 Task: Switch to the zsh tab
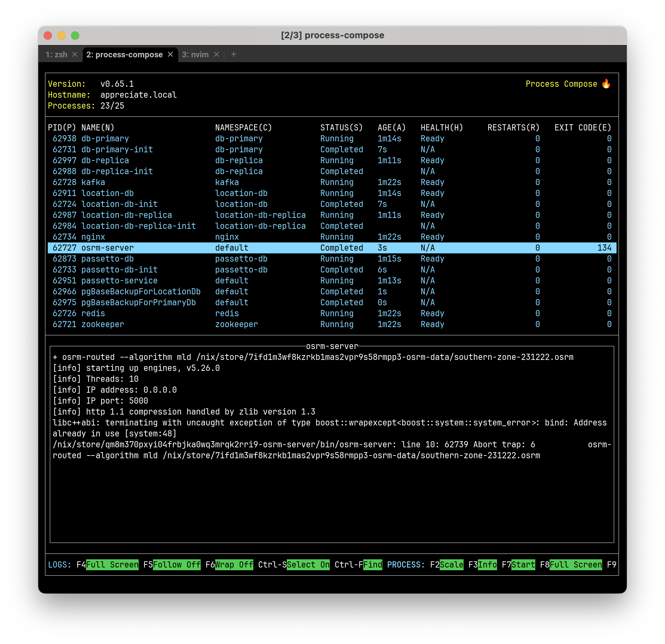click(57, 54)
